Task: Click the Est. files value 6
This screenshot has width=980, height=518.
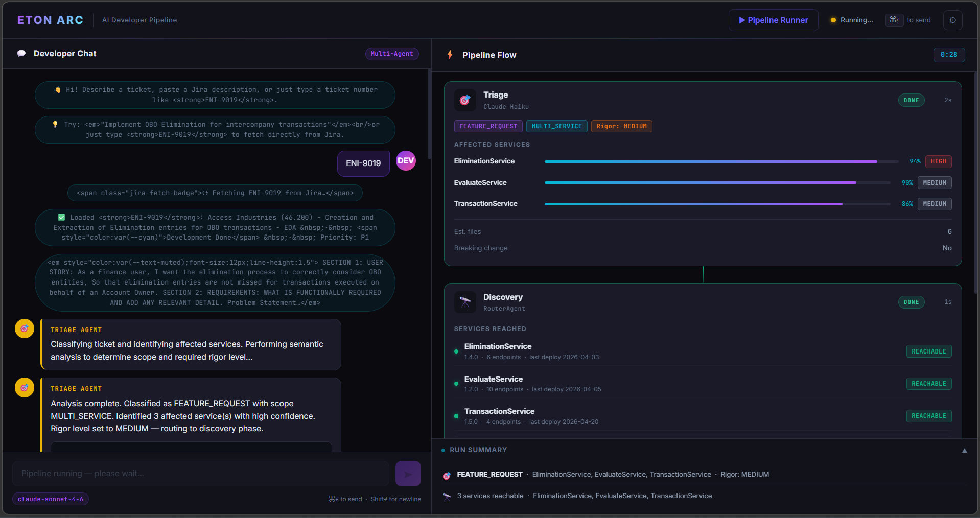Action: pos(949,231)
